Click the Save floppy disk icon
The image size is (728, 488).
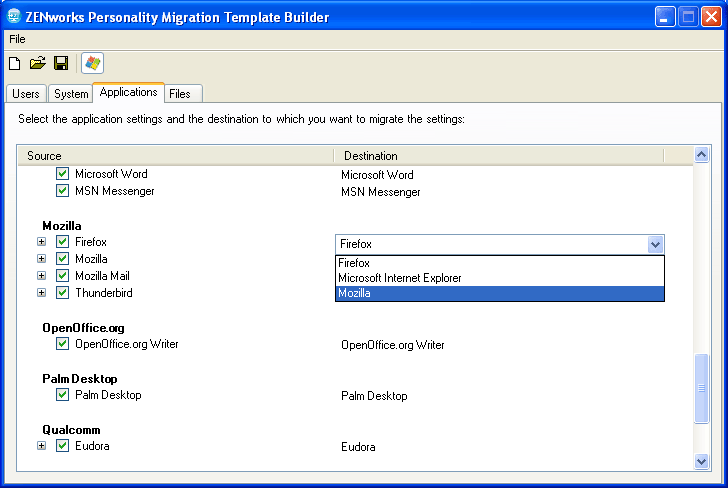(x=61, y=64)
